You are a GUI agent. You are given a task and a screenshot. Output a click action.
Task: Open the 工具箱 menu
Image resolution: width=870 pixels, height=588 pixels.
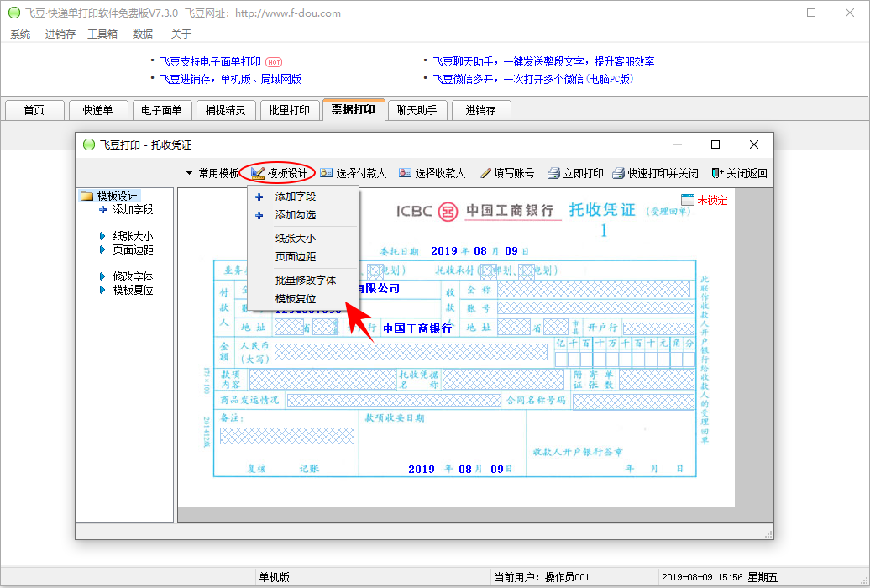pyautogui.click(x=102, y=34)
